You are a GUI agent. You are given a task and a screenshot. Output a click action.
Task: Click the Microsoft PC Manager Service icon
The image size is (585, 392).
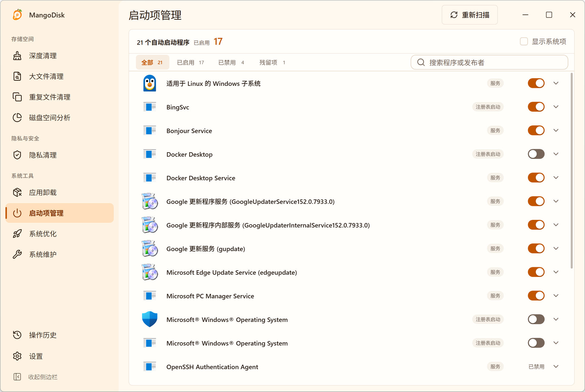click(150, 295)
